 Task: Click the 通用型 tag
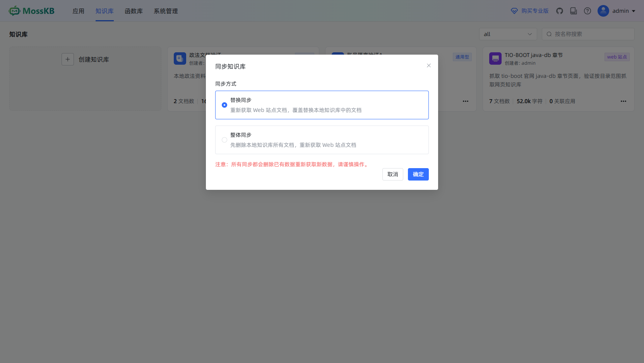tap(462, 57)
